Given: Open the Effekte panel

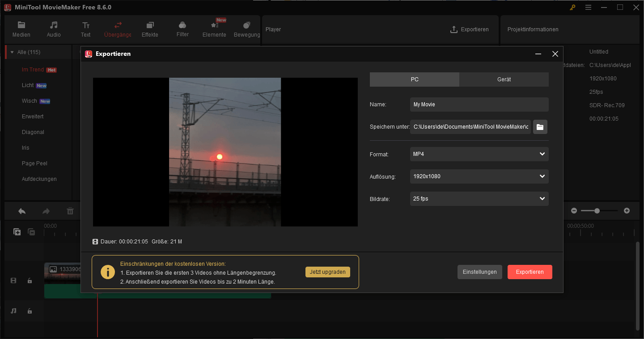Looking at the screenshot, I should [x=150, y=29].
